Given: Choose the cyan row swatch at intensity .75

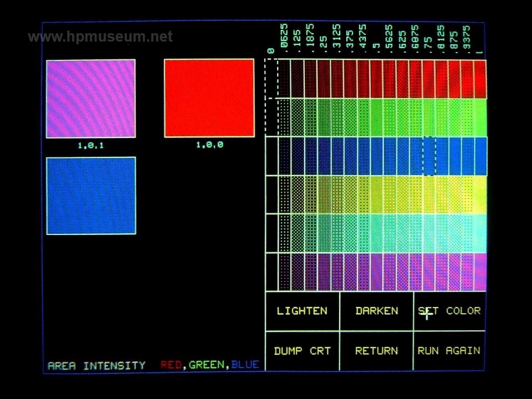Looking at the screenshot, I should pyautogui.click(x=429, y=233).
